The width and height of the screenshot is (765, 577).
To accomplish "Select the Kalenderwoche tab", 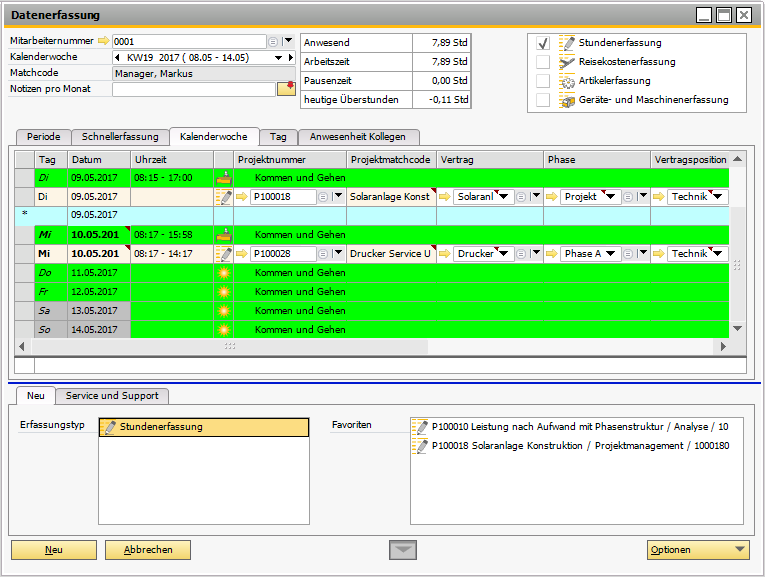I will 214,137.
